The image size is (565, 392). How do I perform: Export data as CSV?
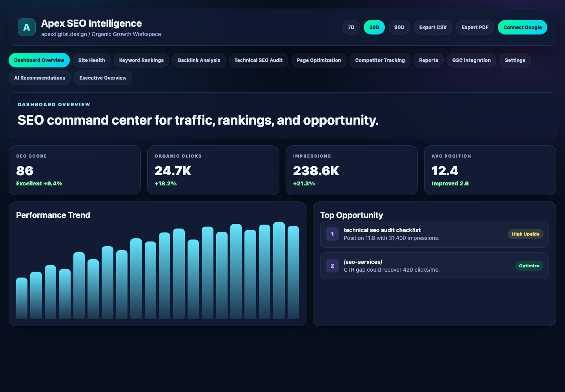(433, 27)
